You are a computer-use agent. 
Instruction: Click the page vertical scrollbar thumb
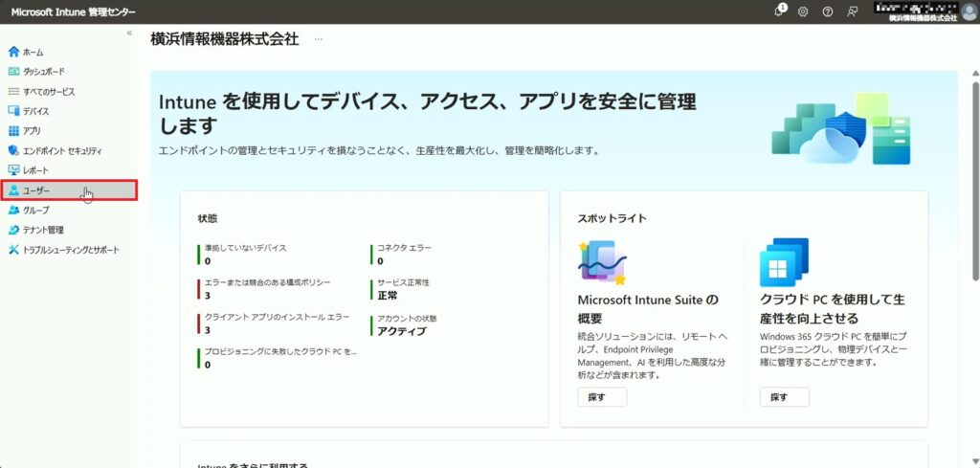pos(975,180)
